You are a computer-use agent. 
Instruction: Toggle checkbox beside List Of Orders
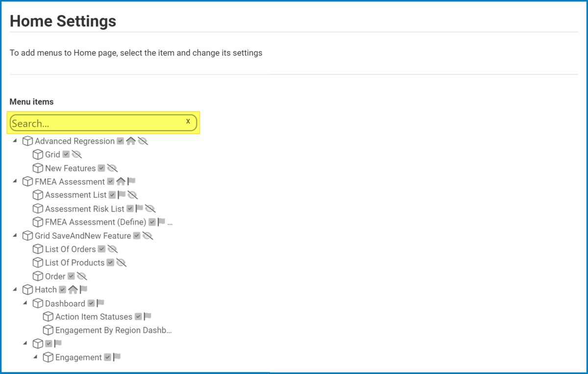click(x=101, y=249)
